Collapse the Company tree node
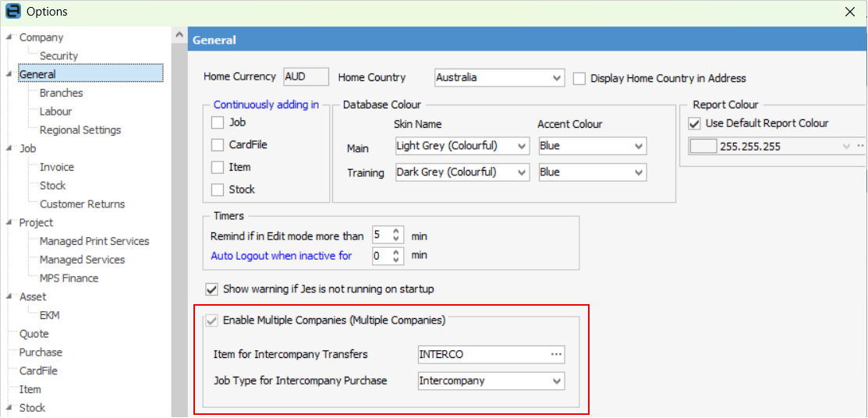 [x=9, y=37]
